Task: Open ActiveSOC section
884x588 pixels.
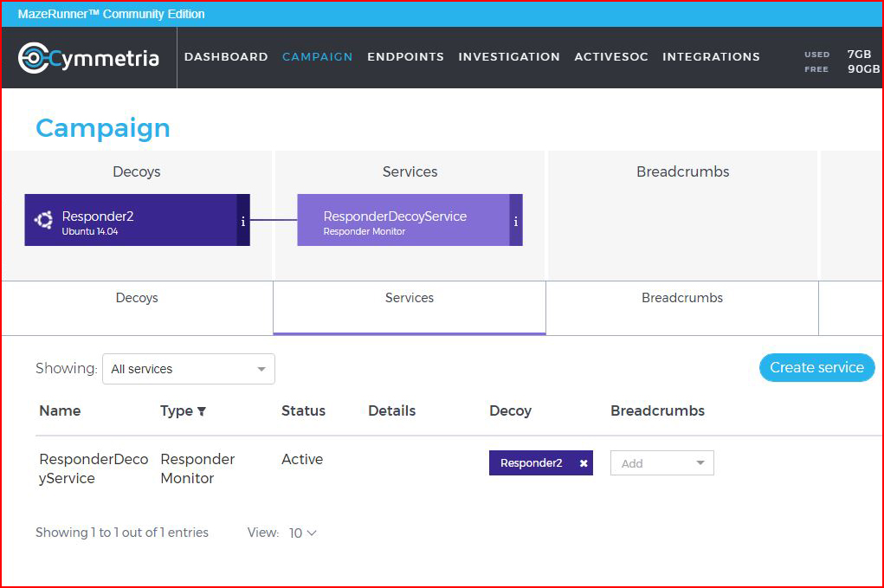Action: [611, 57]
